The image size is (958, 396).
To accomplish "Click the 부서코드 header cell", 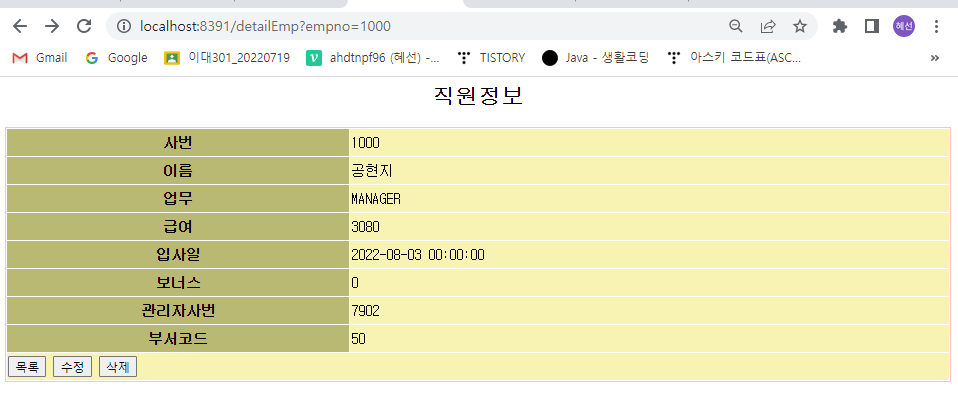I will point(178,339).
